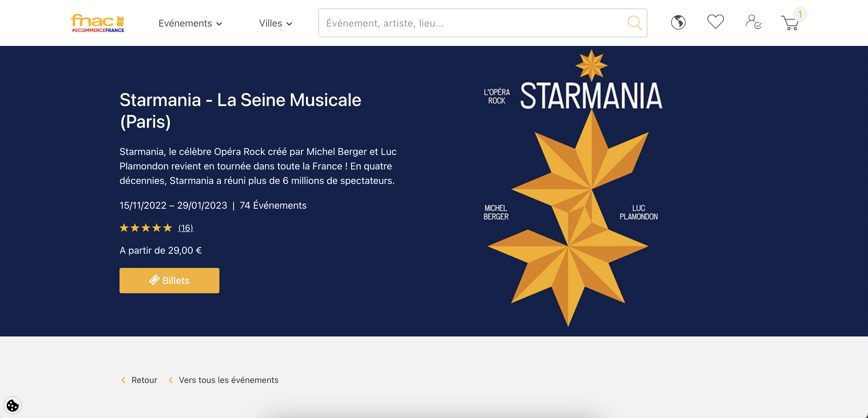Expand the Villes dropdown menu

coord(275,23)
